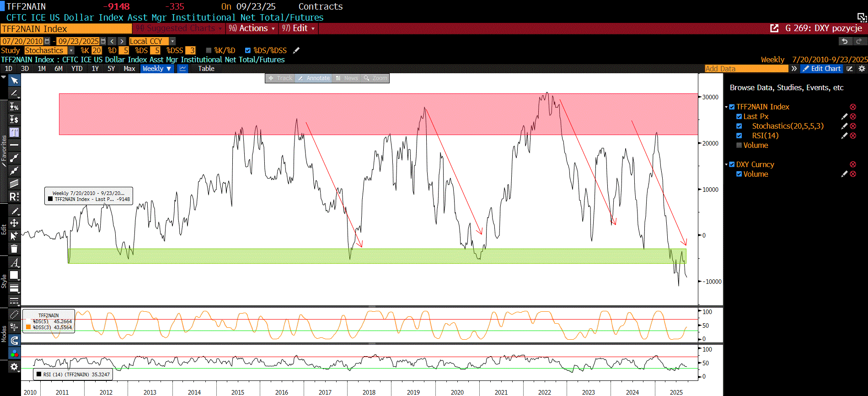
Task: Click the Edit Chart button
Action: [822, 69]
